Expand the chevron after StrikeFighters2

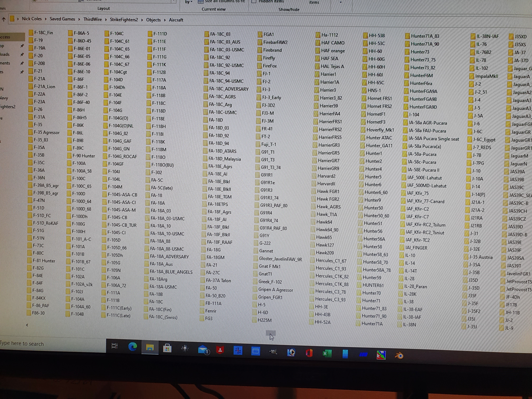click(x=142, y=20)
